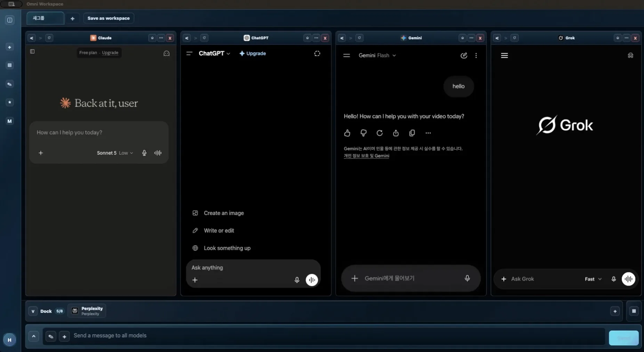Open Claude Sonnet 5 model dropdown
Screen dimensions: 644x352
pyautogui.click(x=115, y=153)
